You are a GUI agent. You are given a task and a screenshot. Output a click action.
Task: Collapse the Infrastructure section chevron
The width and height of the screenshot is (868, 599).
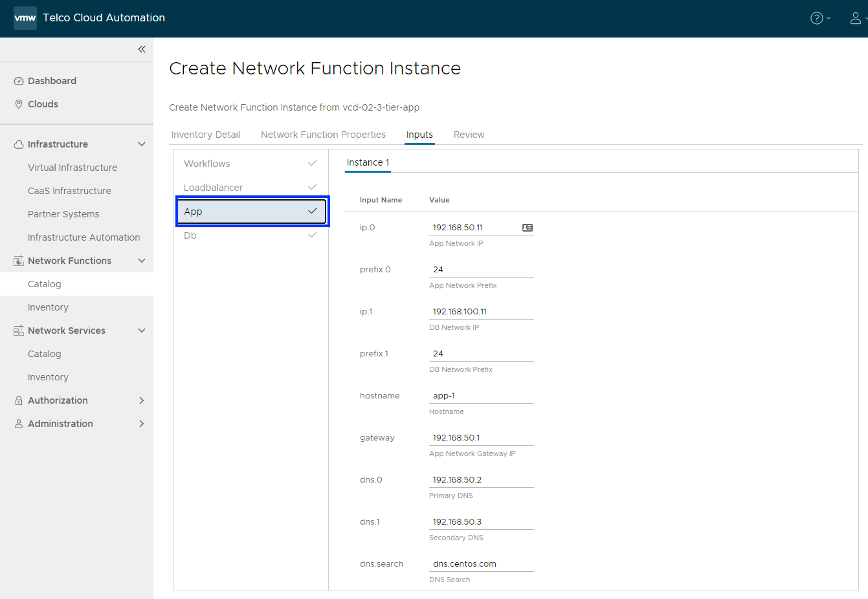click(x=142, y=144)
